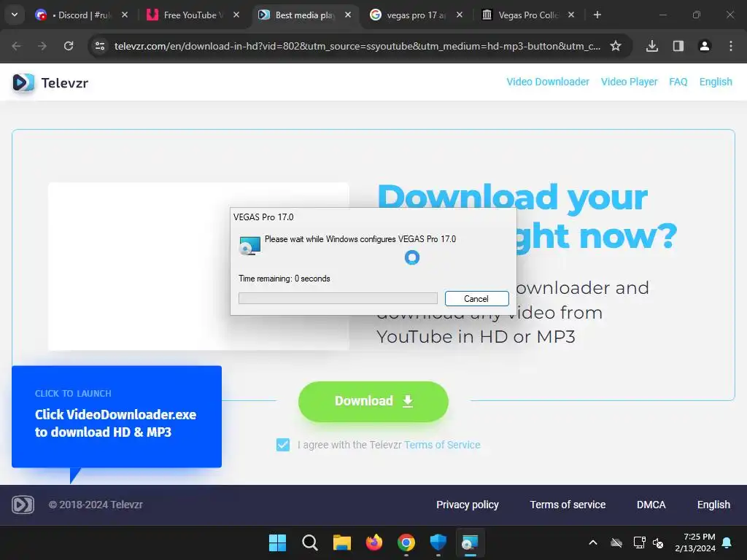Screen dimensions: 747x560
Task: Open the Terms of Service link by checkbox
Action: point(442,445)
